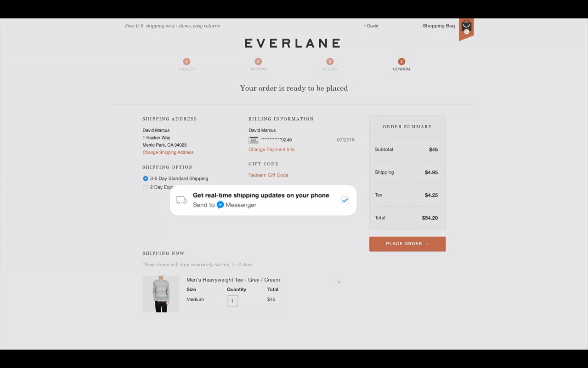Open the David account dropdown
588x368 pixels.
[x=371, y=26]
